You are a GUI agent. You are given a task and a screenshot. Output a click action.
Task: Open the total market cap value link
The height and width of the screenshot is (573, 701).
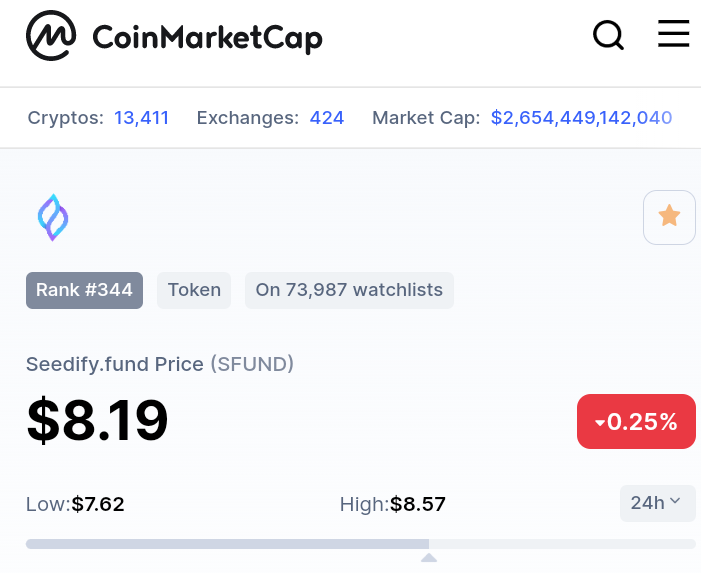581,118
